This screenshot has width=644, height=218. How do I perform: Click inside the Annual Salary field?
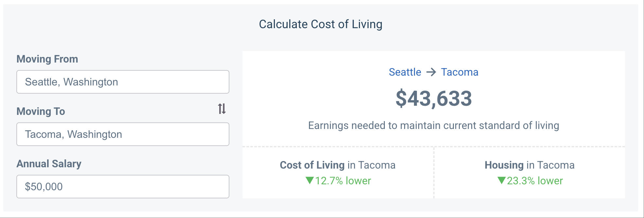tap(123, 187)
